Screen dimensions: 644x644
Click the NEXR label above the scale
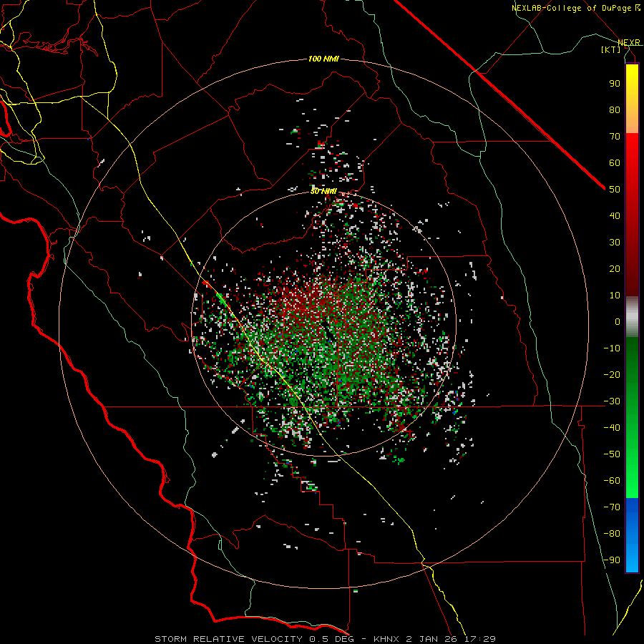(x=629, y=42)
